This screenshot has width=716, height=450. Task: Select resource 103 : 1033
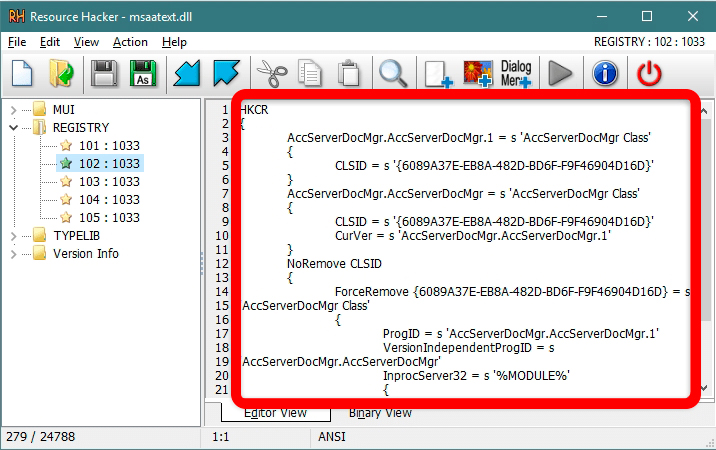coord(109,181)
